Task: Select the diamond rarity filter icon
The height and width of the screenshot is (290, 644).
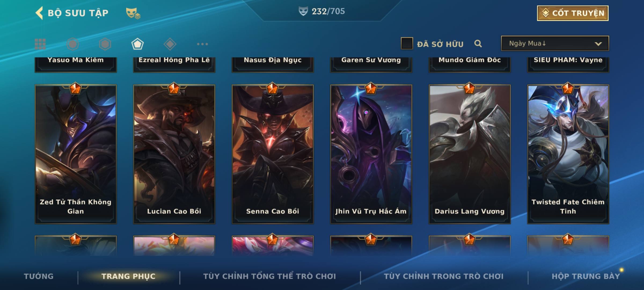Action: coord(170,44)
